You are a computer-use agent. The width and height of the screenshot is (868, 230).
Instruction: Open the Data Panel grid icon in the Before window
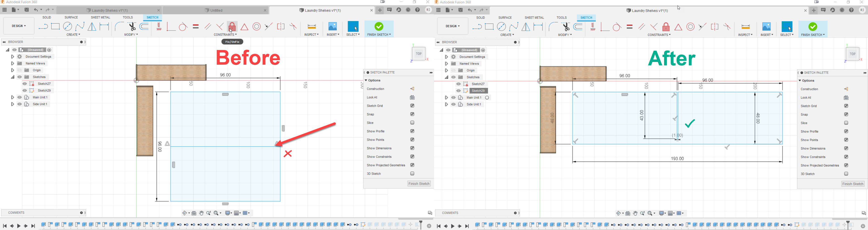point(5,10)
